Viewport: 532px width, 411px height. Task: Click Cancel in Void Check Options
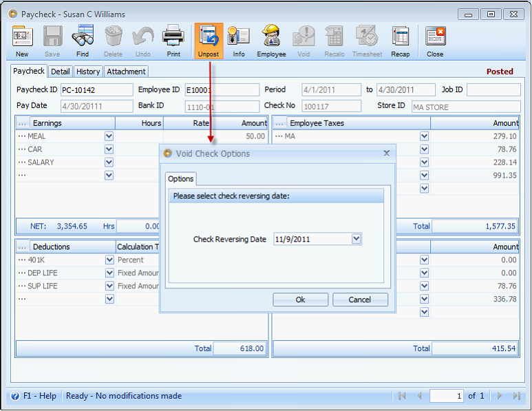360,299
